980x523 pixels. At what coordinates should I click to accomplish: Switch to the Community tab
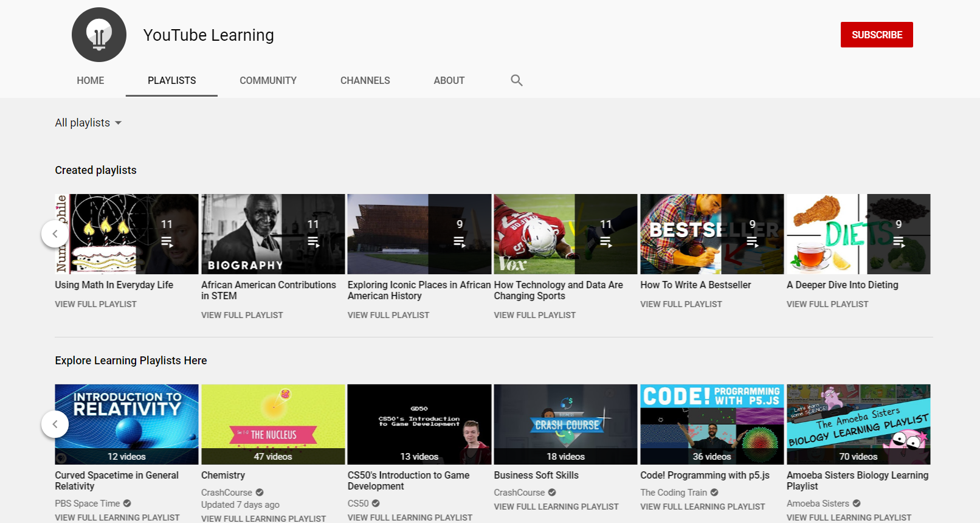(x=268, y=80)
